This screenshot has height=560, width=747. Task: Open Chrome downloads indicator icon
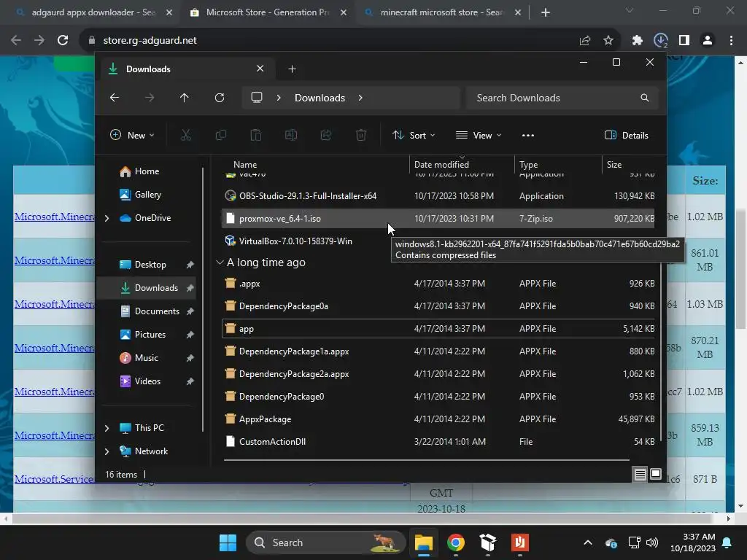pos(661,41)
